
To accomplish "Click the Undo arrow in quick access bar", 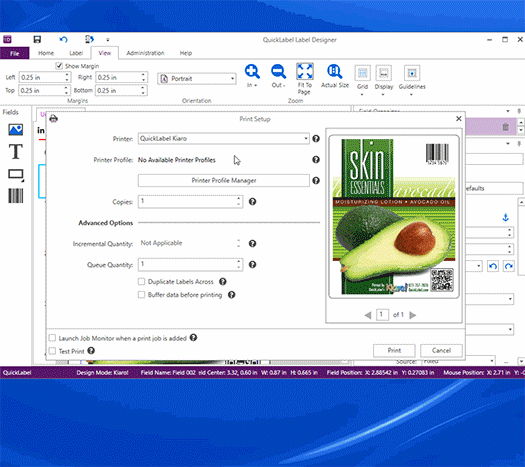I will 63,40.
